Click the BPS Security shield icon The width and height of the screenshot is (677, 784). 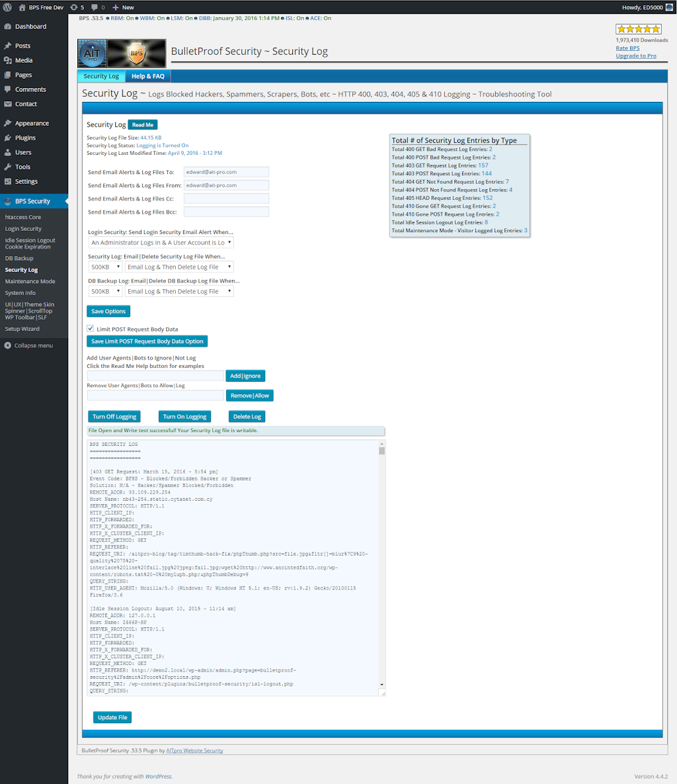pyautogui.click(x=7, y=201)
